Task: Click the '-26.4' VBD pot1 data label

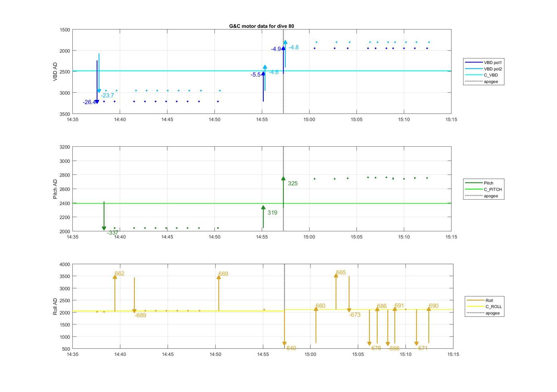Action: pos(89,102)
